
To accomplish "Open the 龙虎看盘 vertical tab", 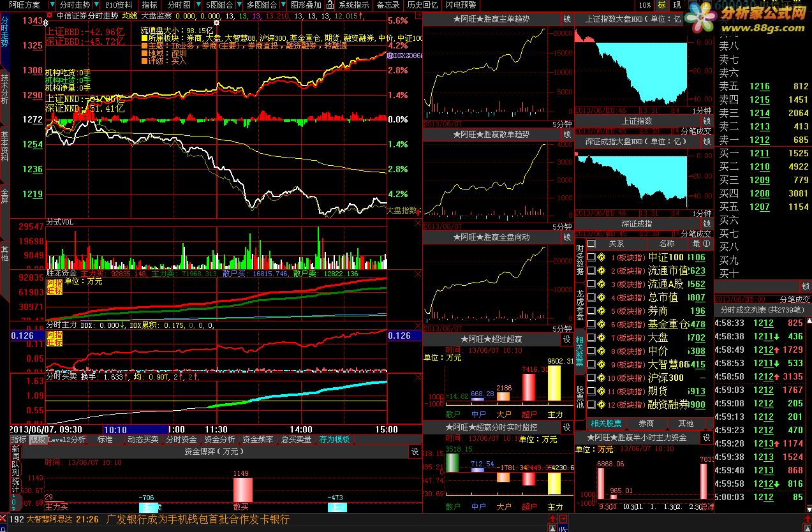I will (x=580, y=305).
